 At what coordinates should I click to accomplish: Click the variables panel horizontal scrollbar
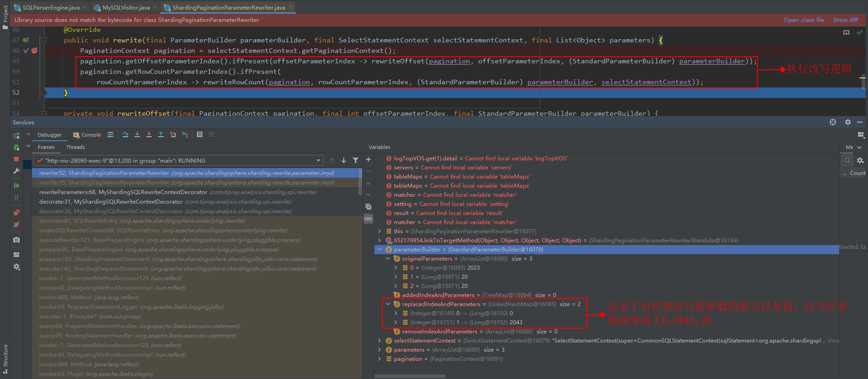pyautogui.click(x=410, y=376)
